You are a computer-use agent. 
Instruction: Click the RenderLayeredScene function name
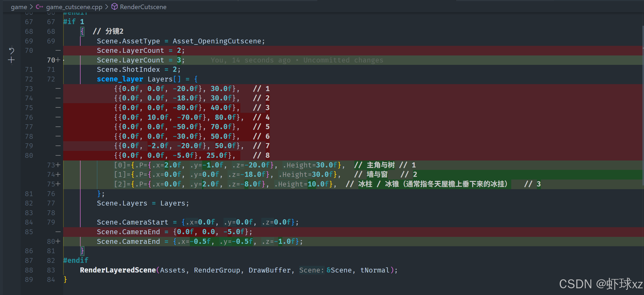click(x=118, y=270)
